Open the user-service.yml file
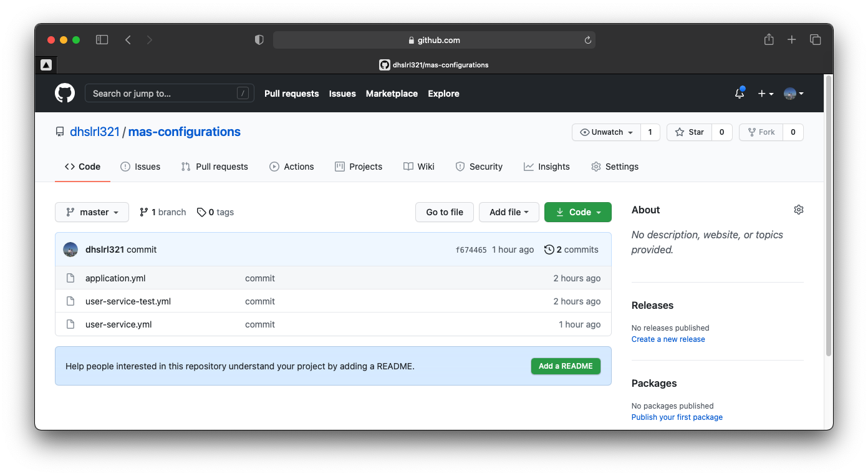The image size is (868, 476). pos(118,324)
